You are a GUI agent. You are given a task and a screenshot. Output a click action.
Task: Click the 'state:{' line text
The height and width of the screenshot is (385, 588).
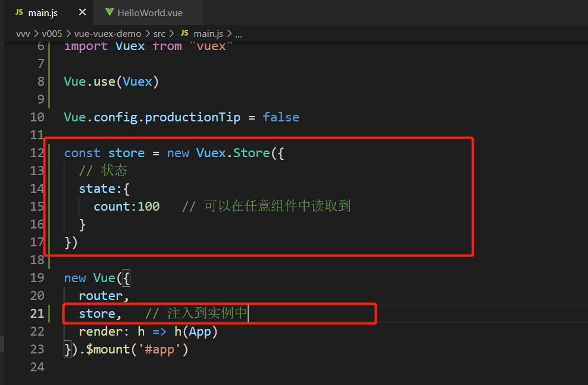[104, 189]
